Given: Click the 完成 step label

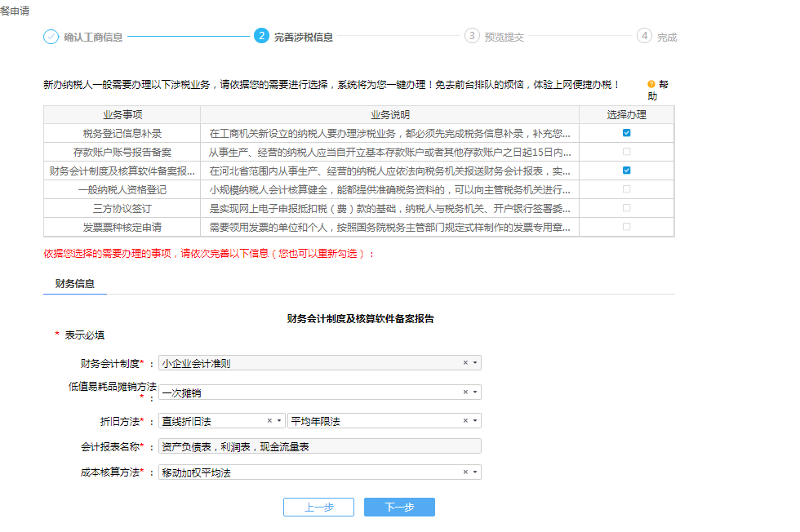Looking at the screenshot, I should tap(667, 38).
